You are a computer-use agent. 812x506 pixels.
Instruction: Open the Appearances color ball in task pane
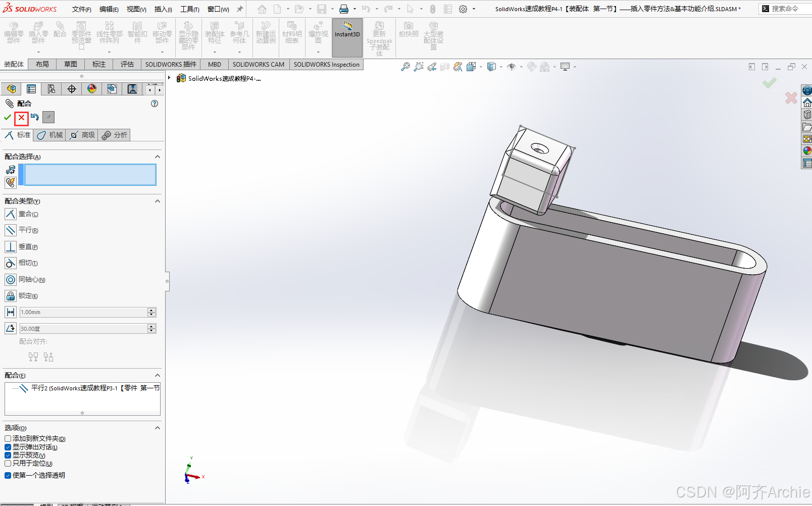(x=807, y=150)
